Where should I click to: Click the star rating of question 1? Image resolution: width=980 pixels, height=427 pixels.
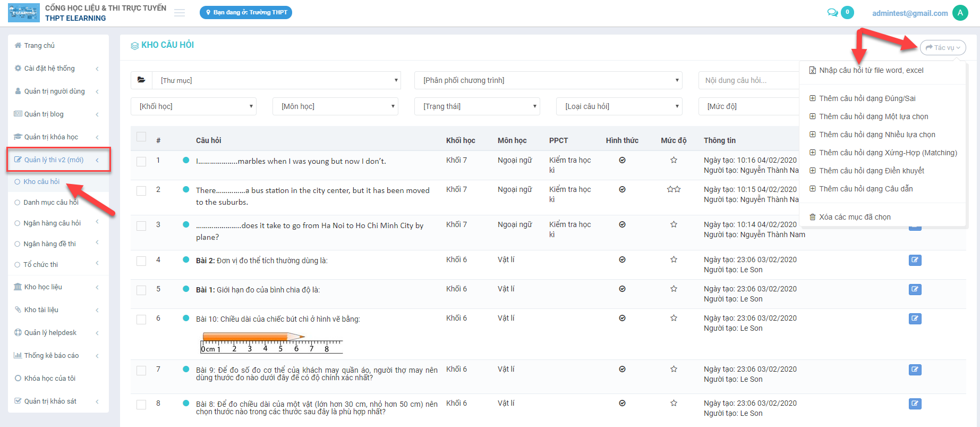click(674, 160)
